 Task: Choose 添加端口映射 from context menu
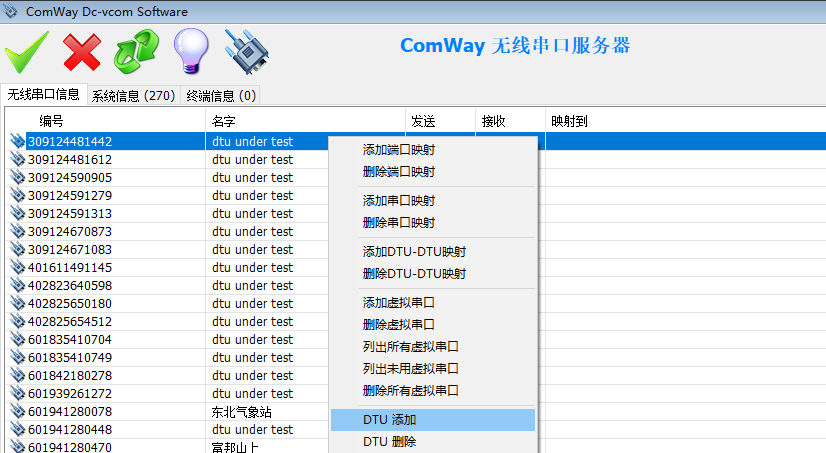(x=433, y=150)
